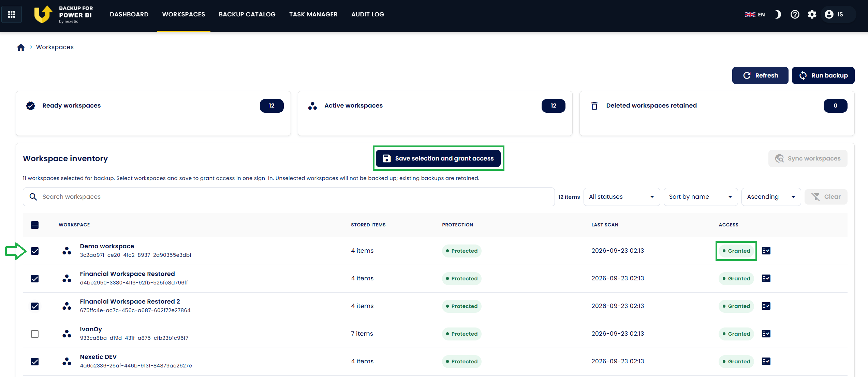Screen dimensions: 868x377
Task: Switch to Task Manager tab
Action: 313,14
